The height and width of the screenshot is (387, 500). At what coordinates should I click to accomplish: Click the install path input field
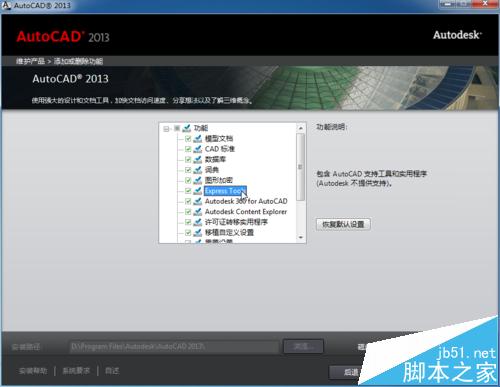[174, 347]
